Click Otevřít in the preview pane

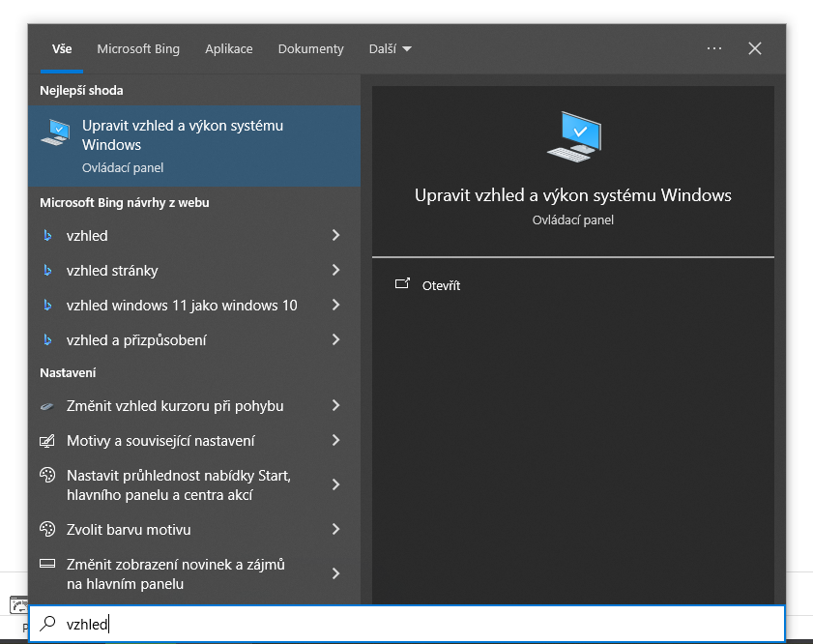(x=441, y=285)
